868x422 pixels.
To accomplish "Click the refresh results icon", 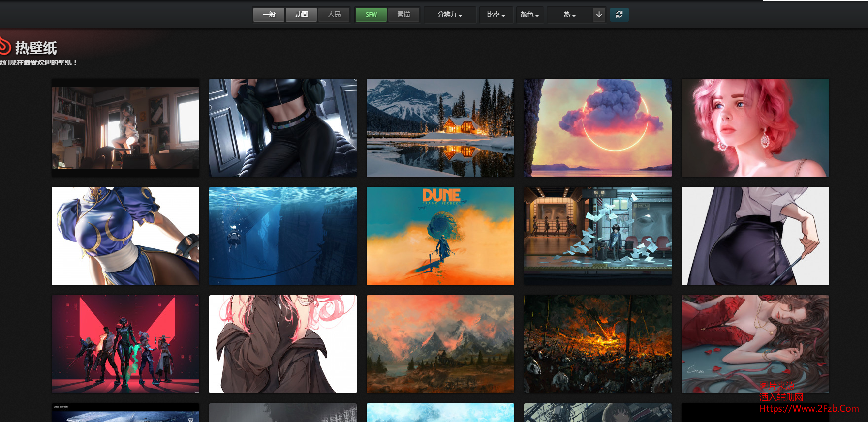I will pyautogui.click(x=619, y=15).
